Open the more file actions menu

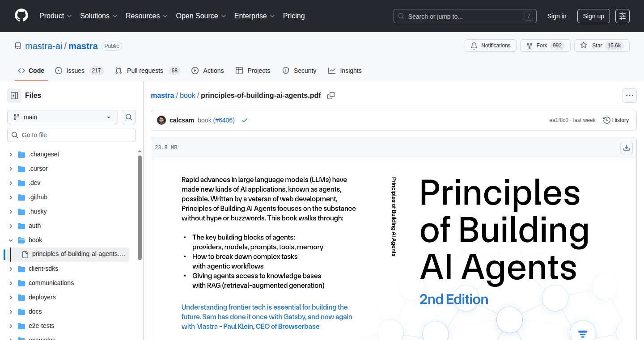click(x=630, y=96)
